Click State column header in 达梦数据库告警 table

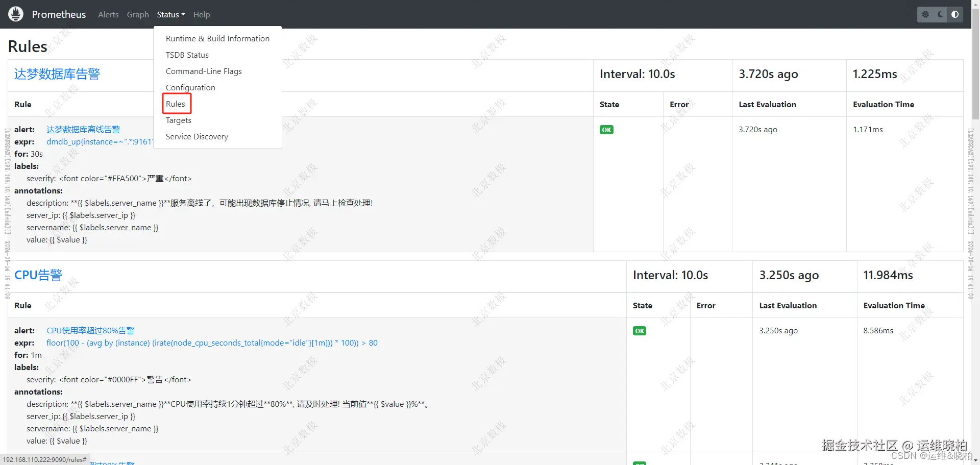609,105
